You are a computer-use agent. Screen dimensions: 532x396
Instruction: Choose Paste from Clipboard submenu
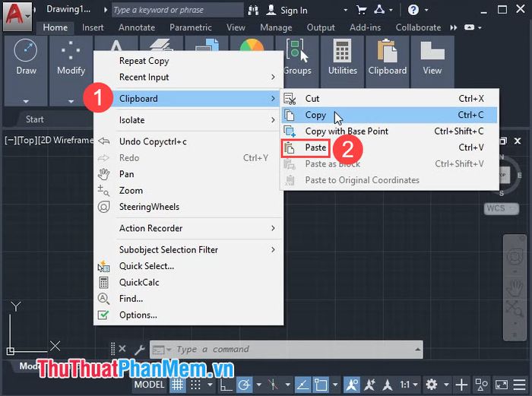[x=389, y=147]
